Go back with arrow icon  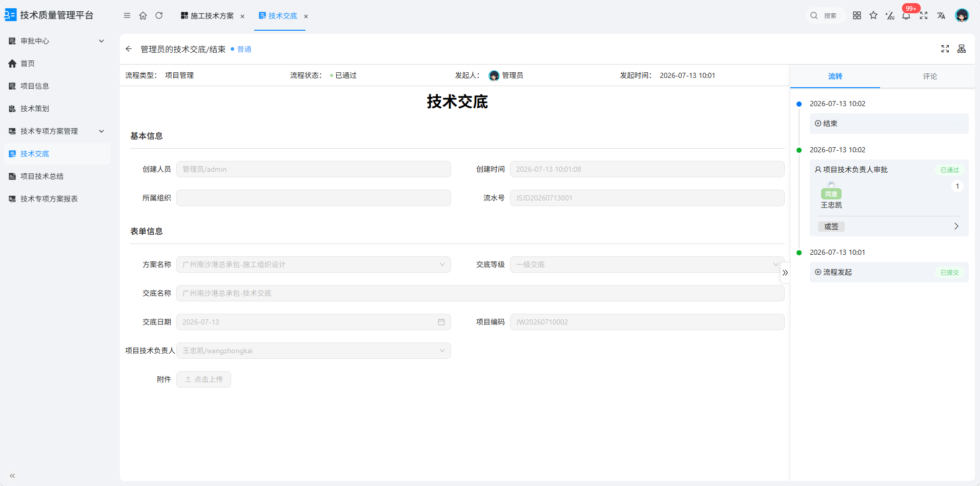click(129, 49)
